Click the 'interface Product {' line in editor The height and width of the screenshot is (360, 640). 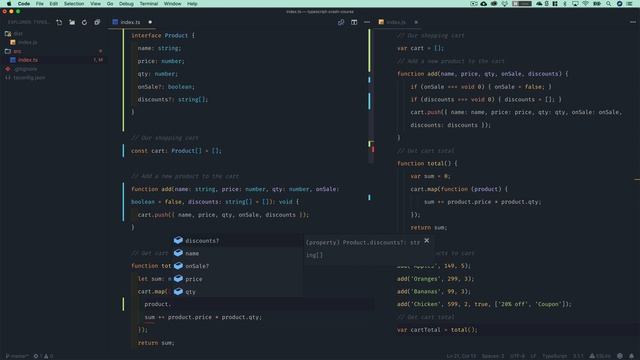pos(163,36)
